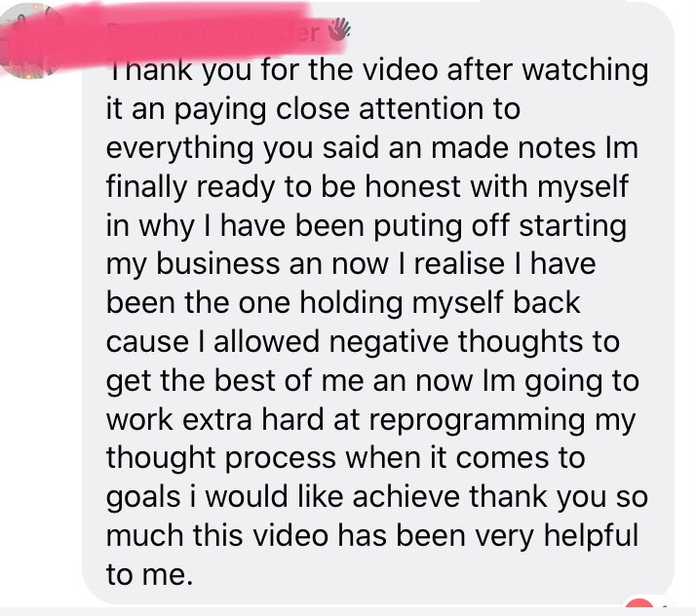Click the word 'honest' in the comment

tap(412, 186)
